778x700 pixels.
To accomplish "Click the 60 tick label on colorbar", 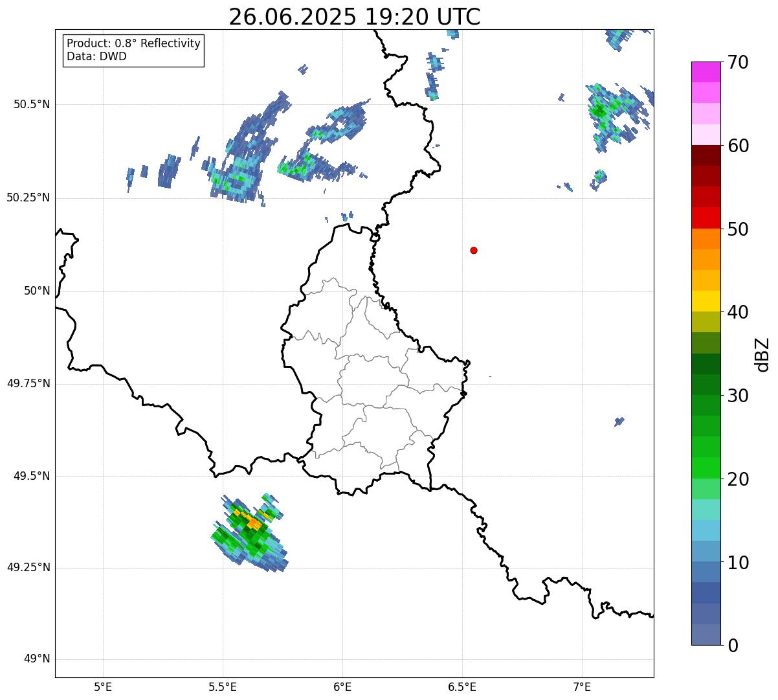I will pyautogui.click(x=737, y=146).
